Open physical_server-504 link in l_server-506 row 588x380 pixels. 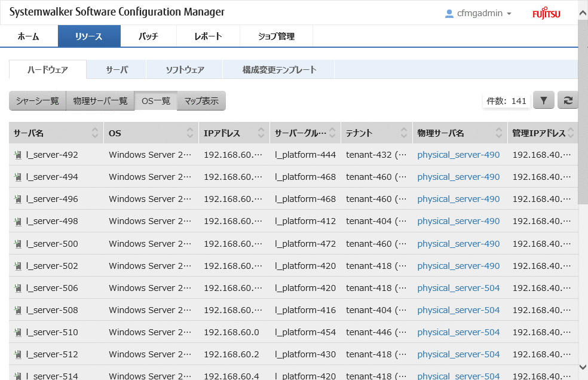click(458, 288)
